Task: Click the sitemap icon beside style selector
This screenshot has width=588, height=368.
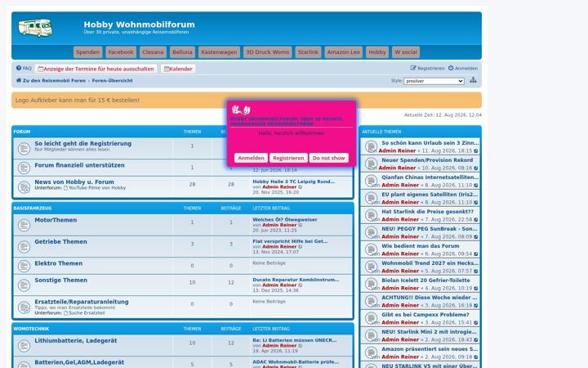Action: (473, 80)
